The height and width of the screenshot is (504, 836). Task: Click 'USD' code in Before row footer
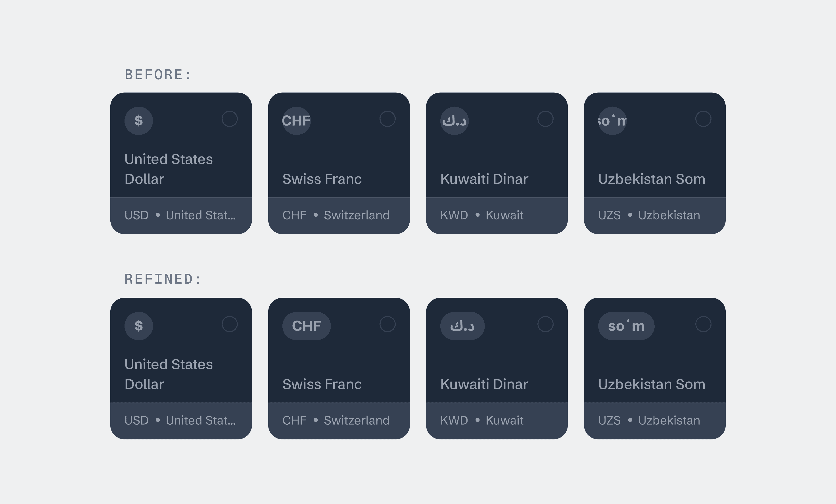click(136, 215)
